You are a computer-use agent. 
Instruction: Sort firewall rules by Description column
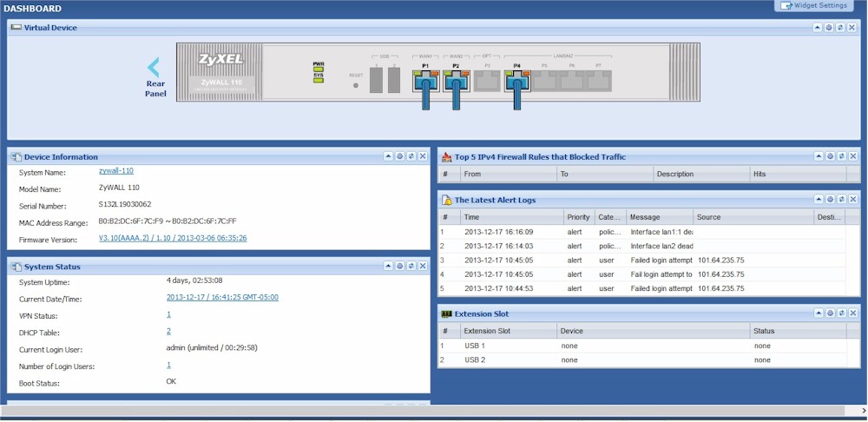click(701, 174)
